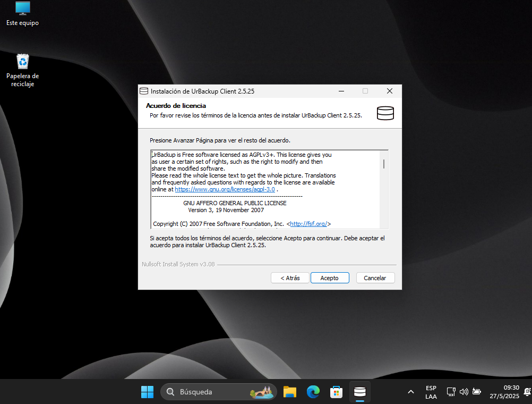Follow the http://fsf.org/ link

(308, 224)
